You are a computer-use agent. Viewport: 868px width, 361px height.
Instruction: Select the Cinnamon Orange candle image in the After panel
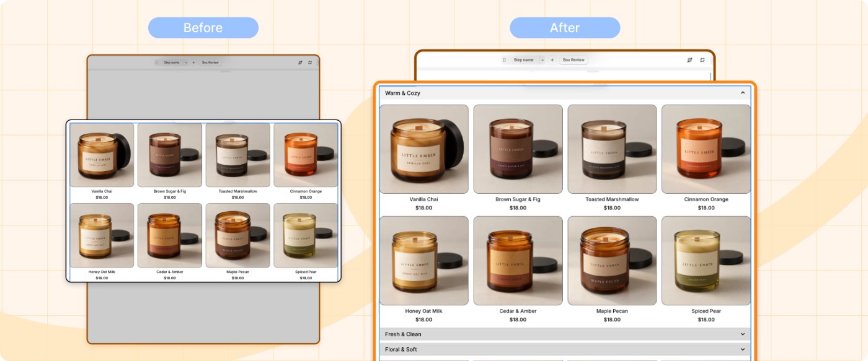pyautogui.click(x=706, y=149)
